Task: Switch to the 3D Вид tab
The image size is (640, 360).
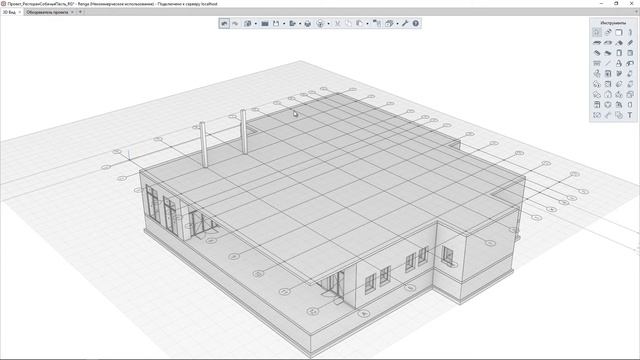Action: pos(9,12)
